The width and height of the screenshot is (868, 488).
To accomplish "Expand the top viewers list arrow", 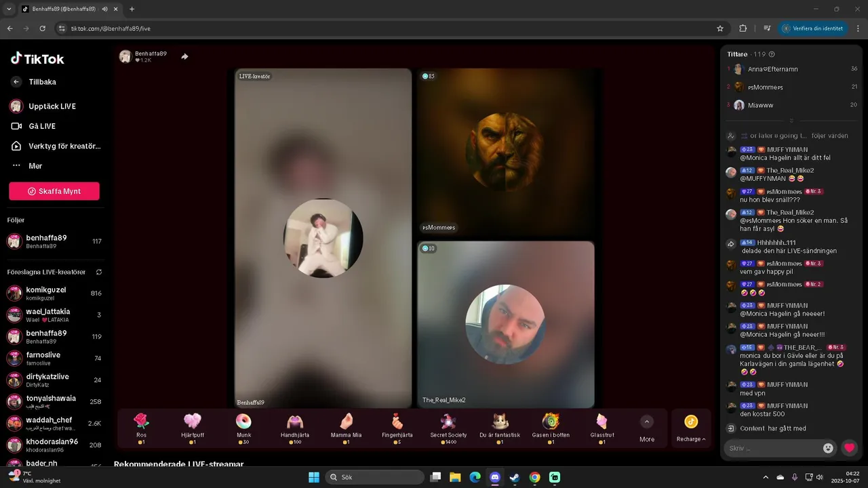I will point(791,121).
